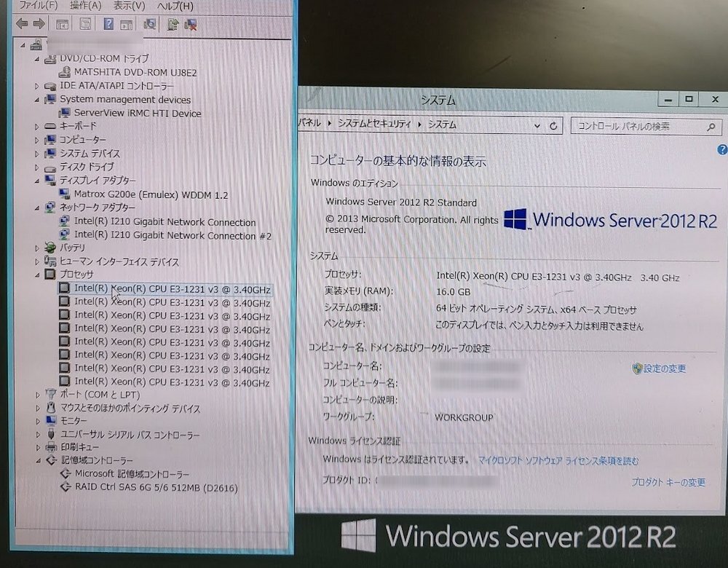Click the root computer node icon
Image resolution: width=728 pixels, height=568 pixels.
[36, 45]
